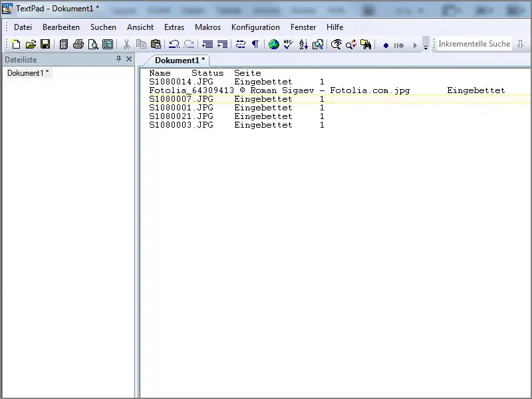Viewport: 532px width, 399px height.
Task: Click the TextPad title bar icon
Action: point(7,9)
